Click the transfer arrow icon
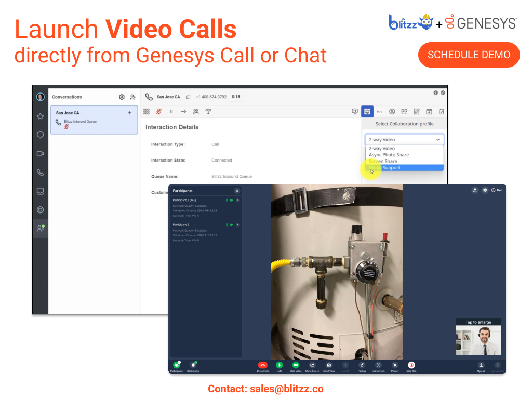Screen dimensions: 532x399 coord(183,112)
